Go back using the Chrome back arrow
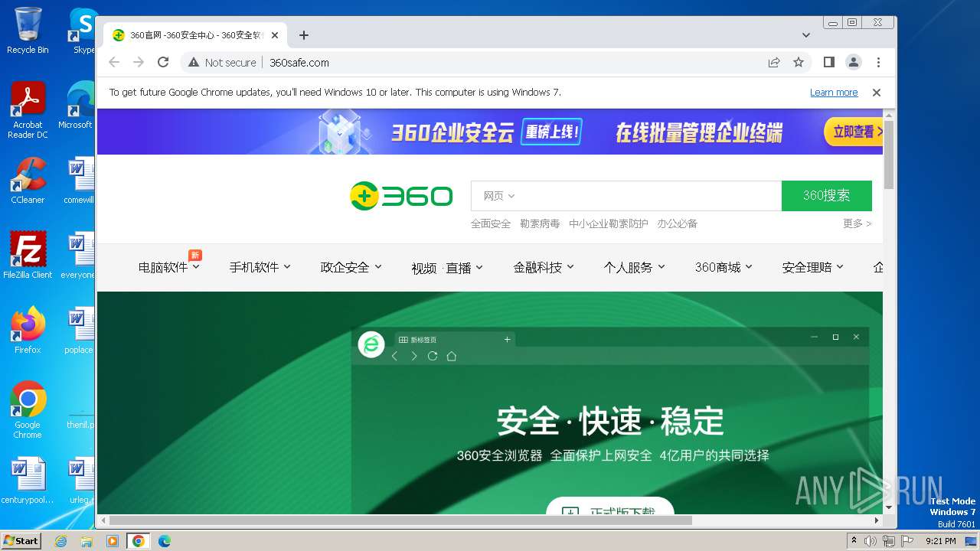This screenshot has height=551, width=980. pos(114,63)
